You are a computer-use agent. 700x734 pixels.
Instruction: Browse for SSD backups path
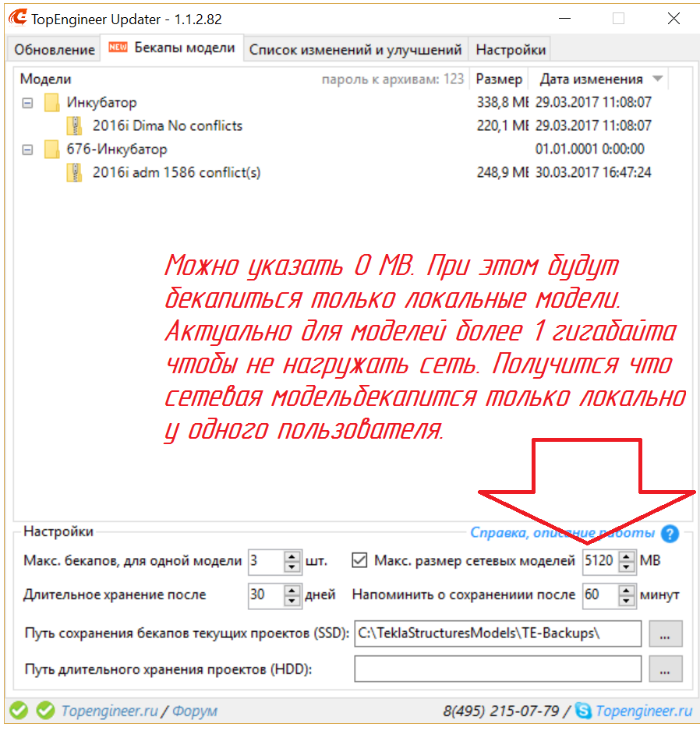click(666, 633)
